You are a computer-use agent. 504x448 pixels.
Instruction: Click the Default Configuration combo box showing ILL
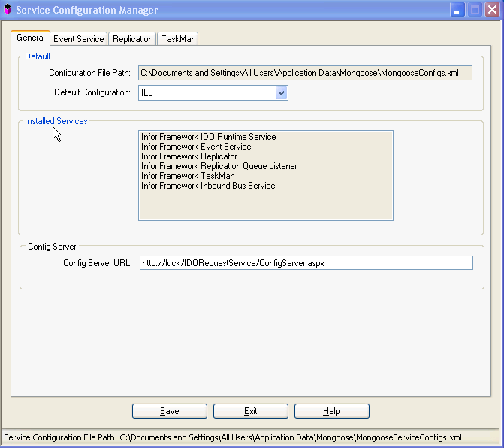207,92
